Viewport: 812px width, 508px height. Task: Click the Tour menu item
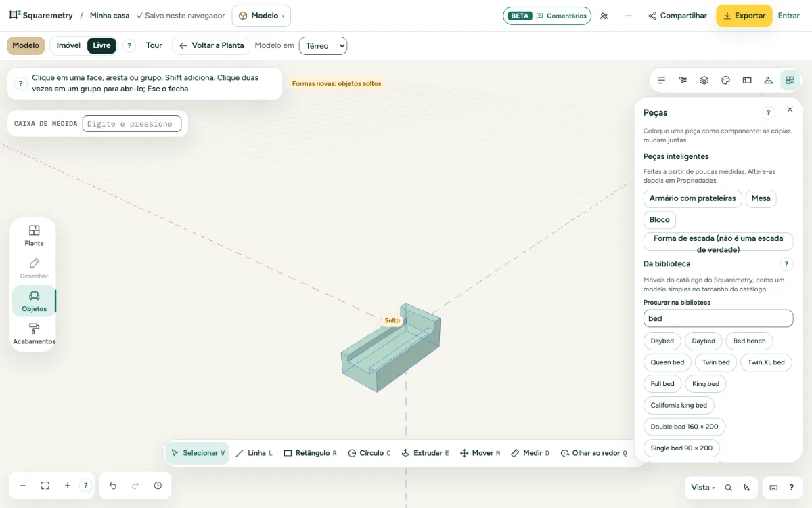154,45
